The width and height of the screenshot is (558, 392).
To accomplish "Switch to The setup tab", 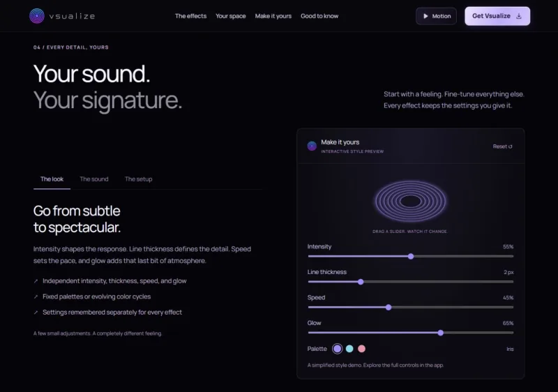I will pyautogui.click(x=138, y=179).
